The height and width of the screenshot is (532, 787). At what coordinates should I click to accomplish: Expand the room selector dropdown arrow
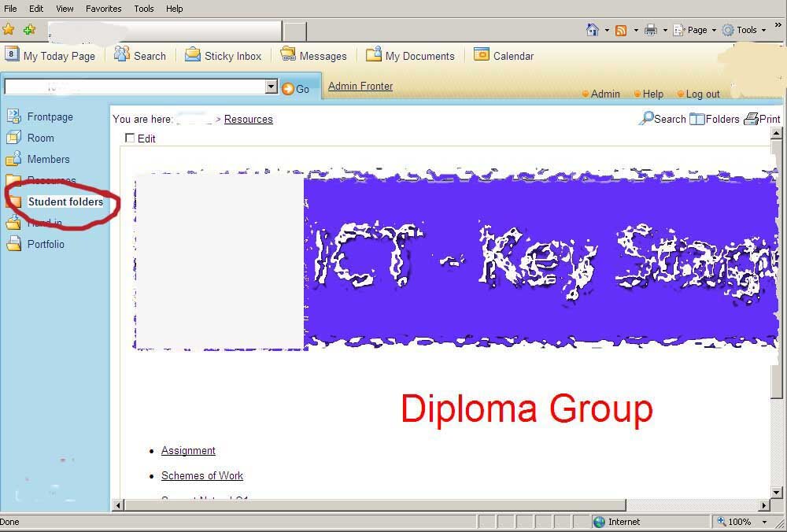pyautogui.click(x=271, y=87)
